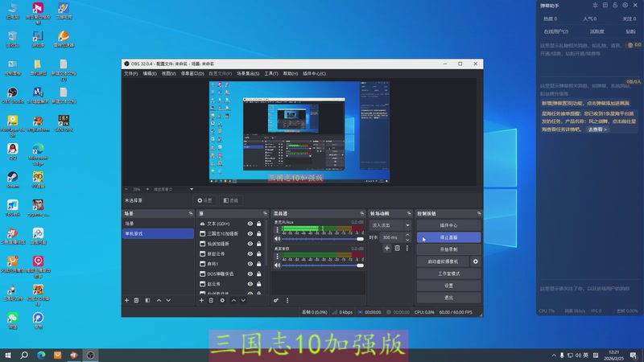The image size is (644, 362).
Task: Add a new source with the plus icon
Action: click(x=201, y=300)
